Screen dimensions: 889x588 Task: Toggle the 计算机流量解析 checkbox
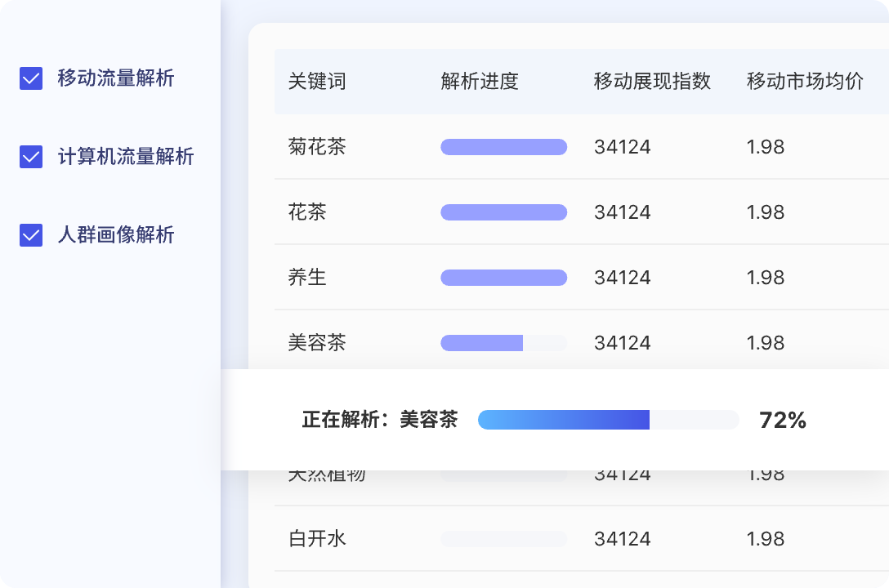pyautogui.click(x=30, y=157)
